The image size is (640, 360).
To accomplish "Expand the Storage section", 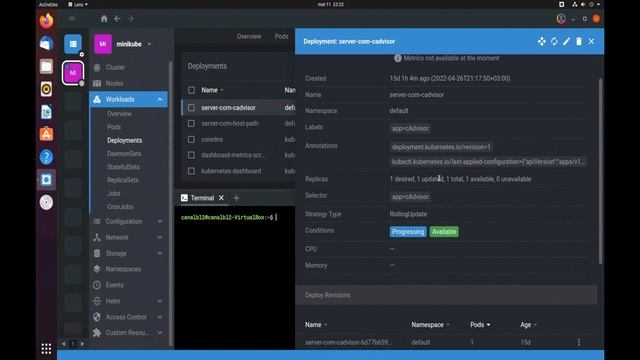I will (128, 253).
